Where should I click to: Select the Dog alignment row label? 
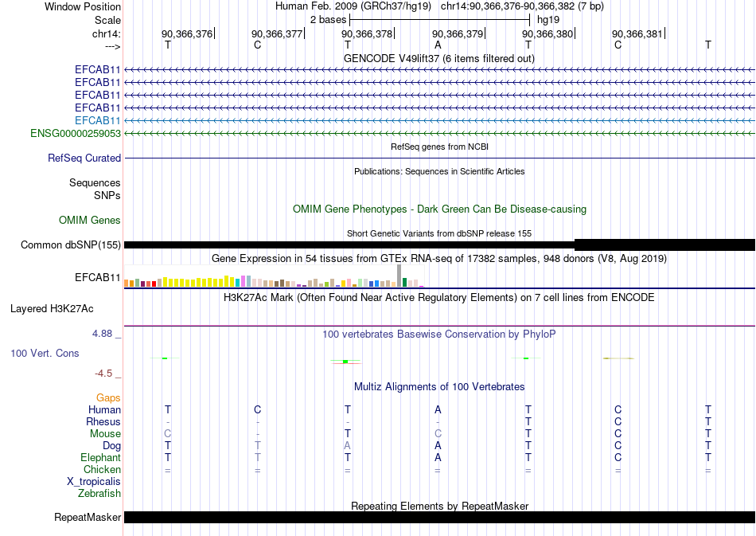[111, 446]
